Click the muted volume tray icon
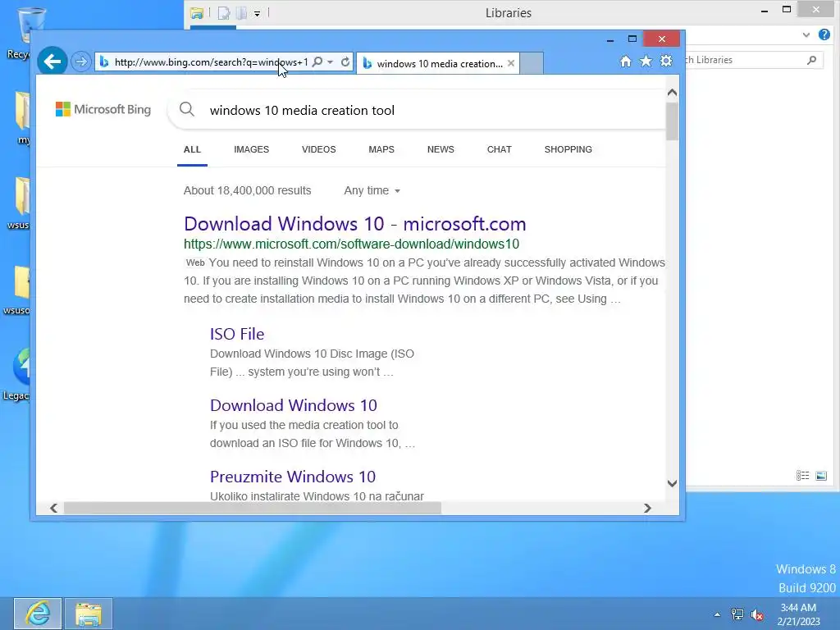The height and width of the screenshot is (630, 840). tap(757, 614)
